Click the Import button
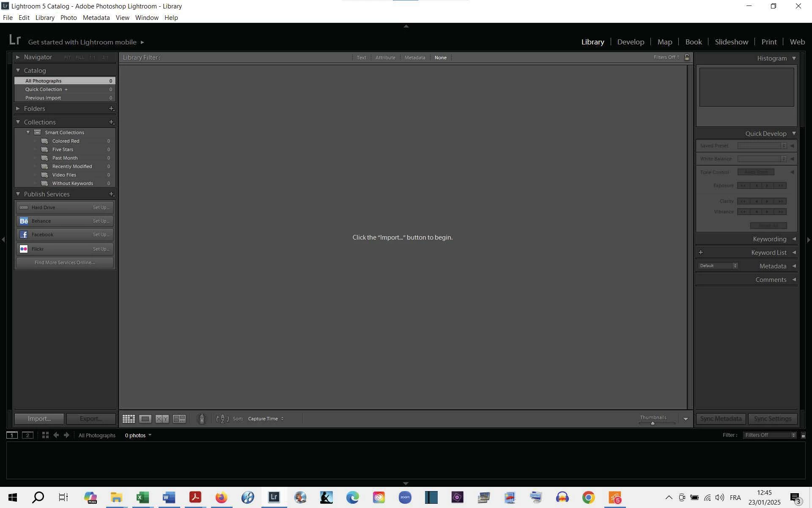This screenshot has height=508, width=812. coord(39,419)
